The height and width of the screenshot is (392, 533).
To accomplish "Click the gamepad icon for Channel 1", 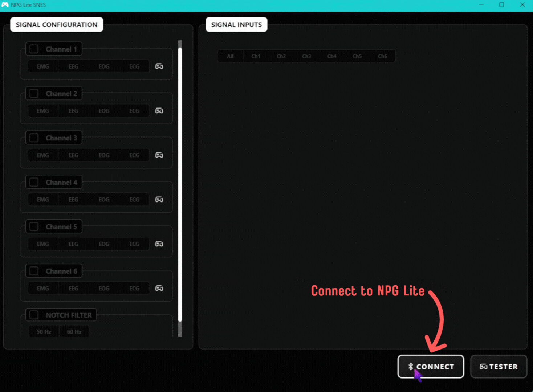I will [x=159, y=66].
